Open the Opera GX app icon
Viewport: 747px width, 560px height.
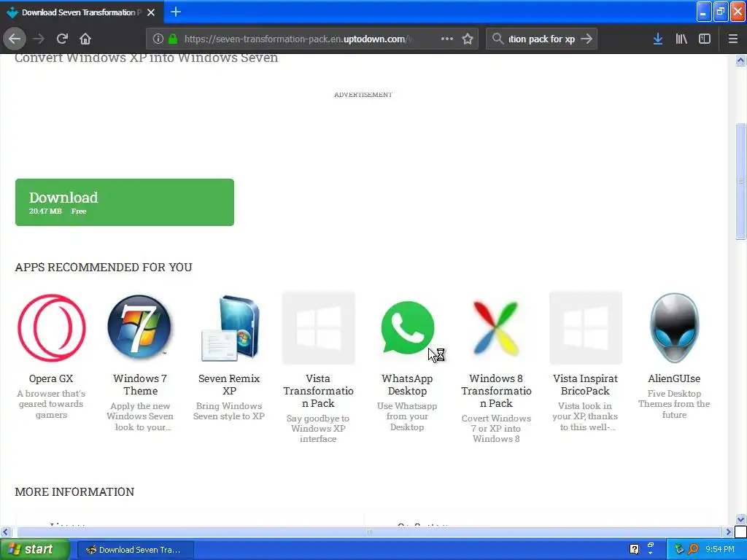[x=52, y=328]
